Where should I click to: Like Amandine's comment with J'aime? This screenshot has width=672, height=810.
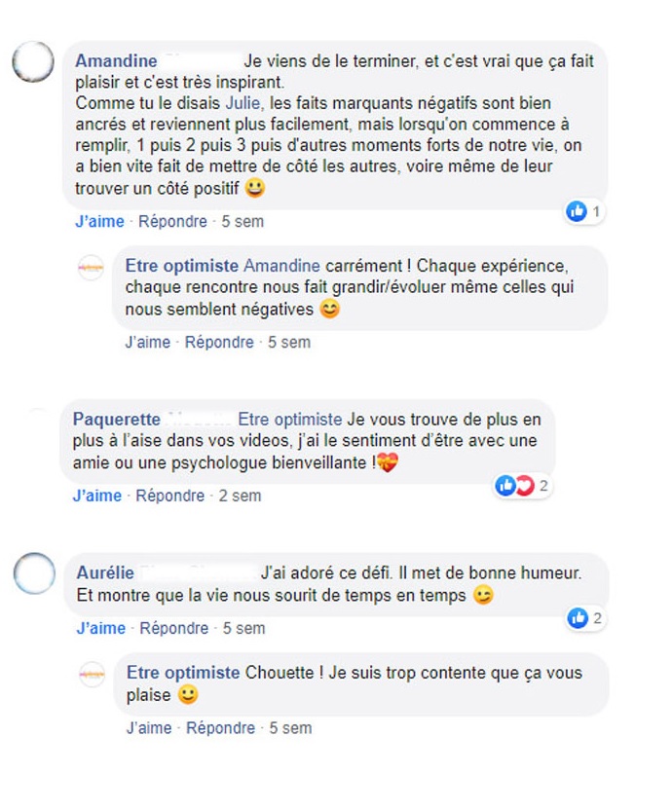pos(99,221)
